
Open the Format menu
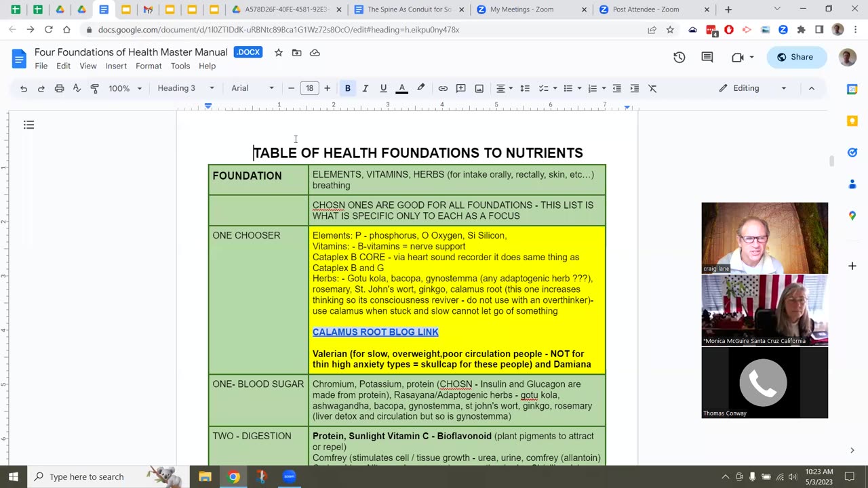[149, 66]
